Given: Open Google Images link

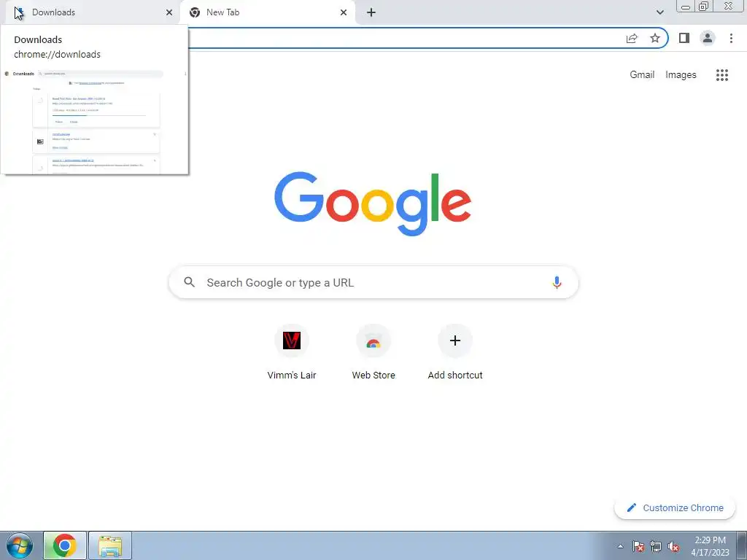Looking at the screenshot, I should pyautogui.click(x=681, y=75).
